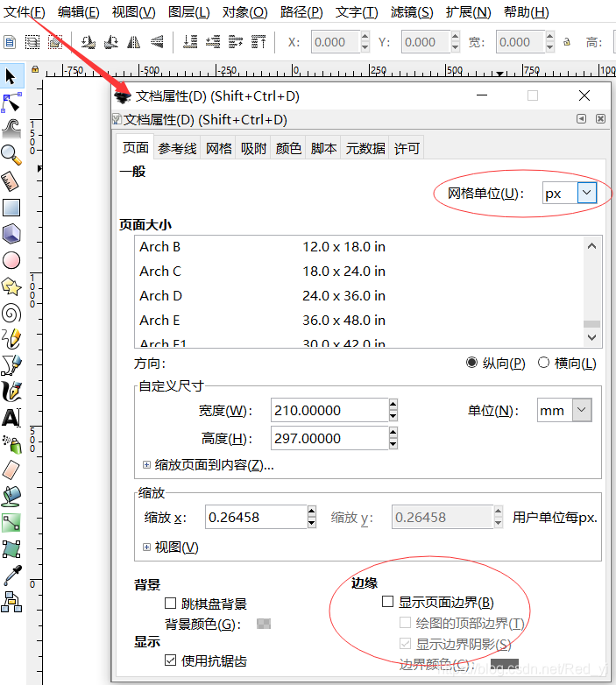This screenshot has width=616, height=685.
Task: Switch to 参考线 tab
Action: click(177, 148)
